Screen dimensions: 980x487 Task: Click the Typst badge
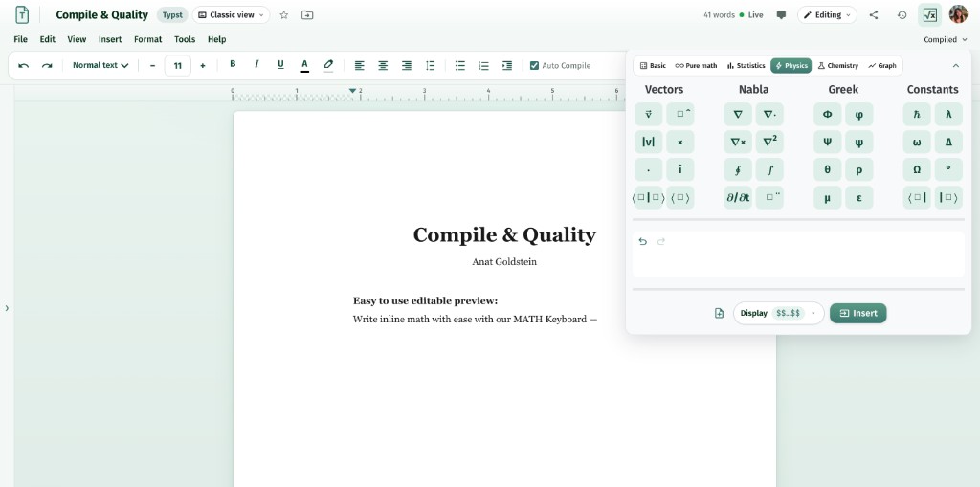tap(172, 15)
